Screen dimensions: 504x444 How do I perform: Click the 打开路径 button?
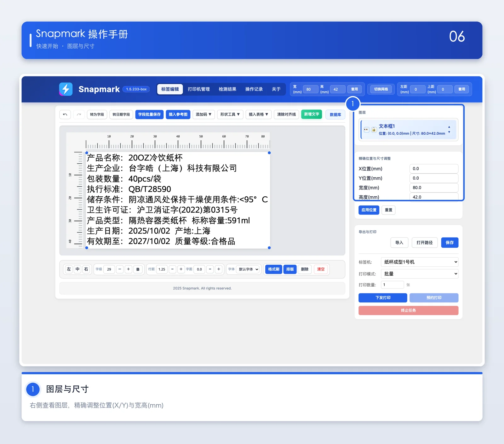(x=425, y=243)
